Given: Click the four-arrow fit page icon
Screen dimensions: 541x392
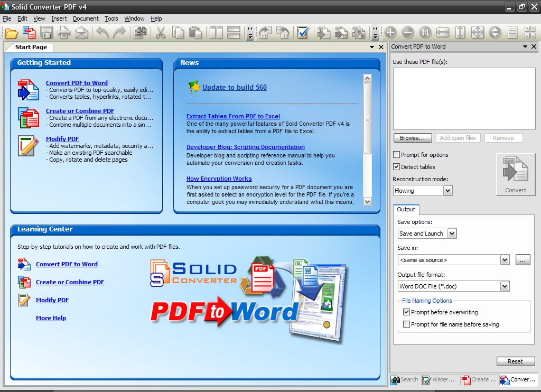Looking at the screenshot, I should coord(478,33).
